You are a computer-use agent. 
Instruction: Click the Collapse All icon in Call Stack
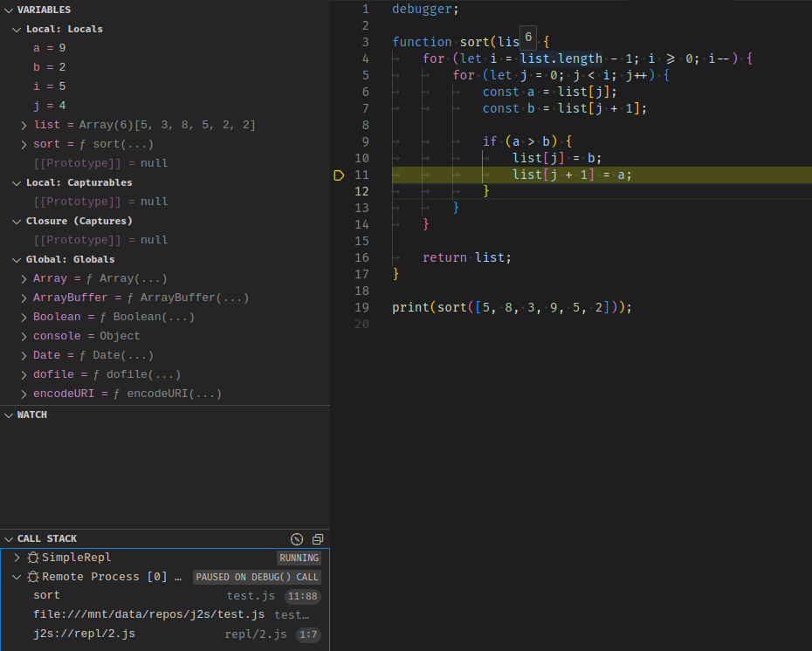pyautogui.click(x=318, y=539)
